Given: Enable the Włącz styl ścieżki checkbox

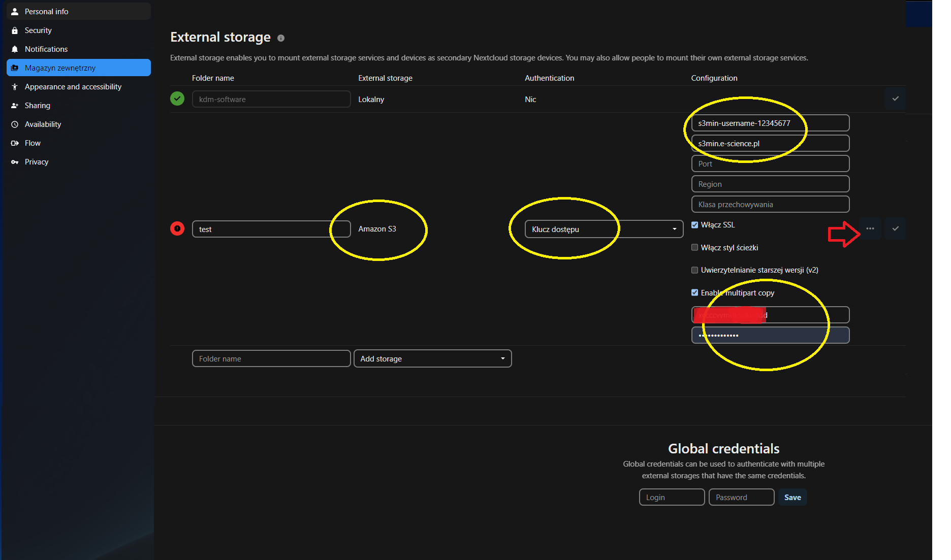Looking at the screenshot, I should (694, 248).
